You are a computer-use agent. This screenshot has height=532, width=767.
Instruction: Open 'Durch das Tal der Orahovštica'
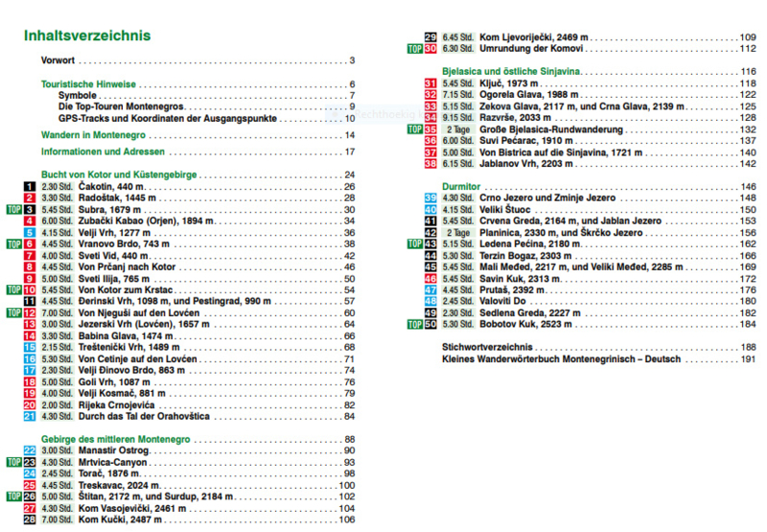pyautogui.click(x=144, y=416)
